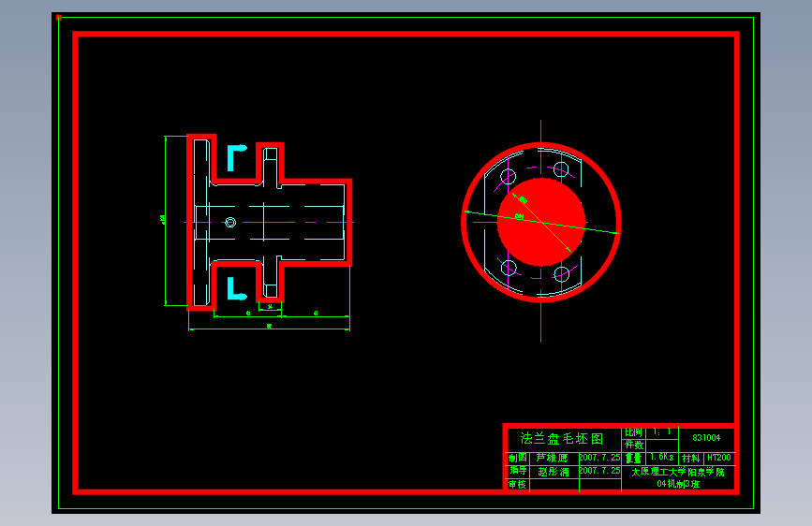Select the 审核 label
This screenshot has height=526, width=812.
517,485
